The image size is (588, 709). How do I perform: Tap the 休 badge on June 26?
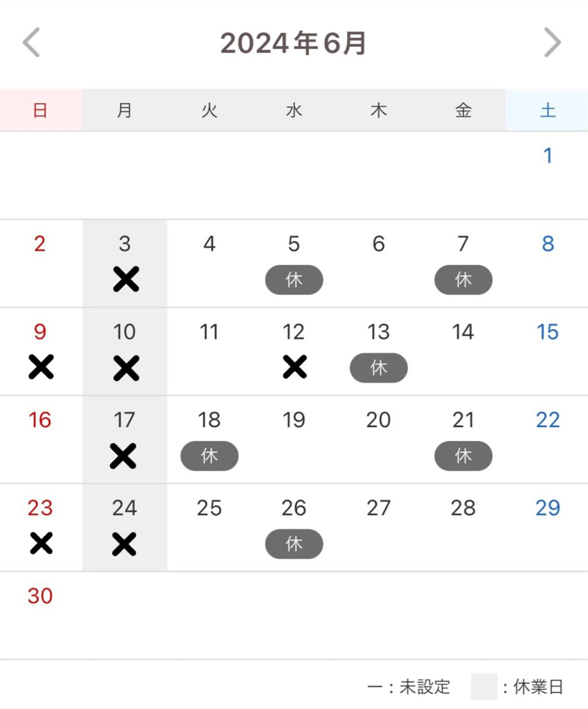coord(294,544)
